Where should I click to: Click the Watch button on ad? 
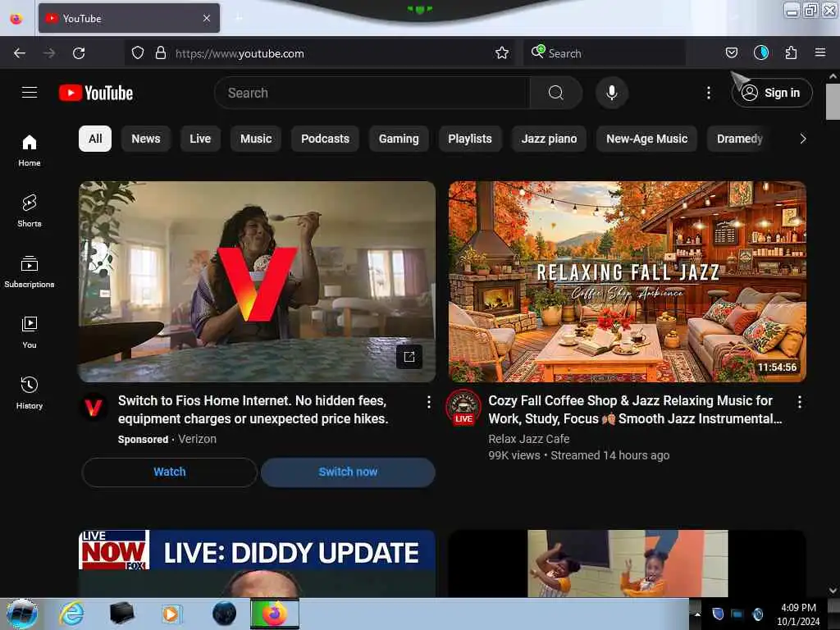pos(169,472)
